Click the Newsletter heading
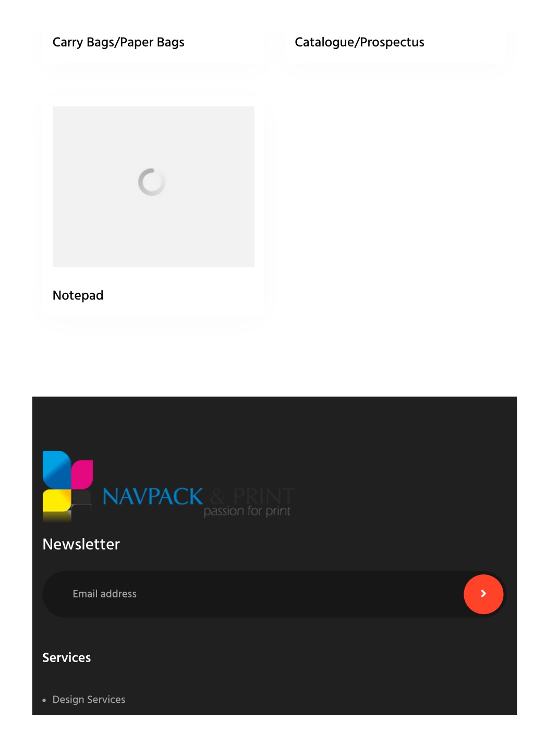Image resolution: width=534 pixels, height=756 pixels. tap(81, 544)
